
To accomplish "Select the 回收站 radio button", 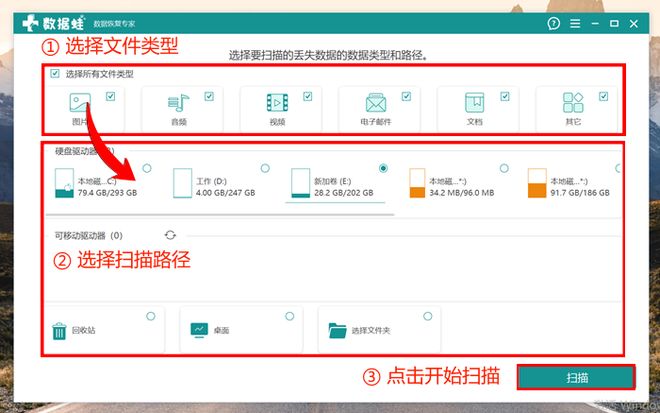I will point(151,316).
